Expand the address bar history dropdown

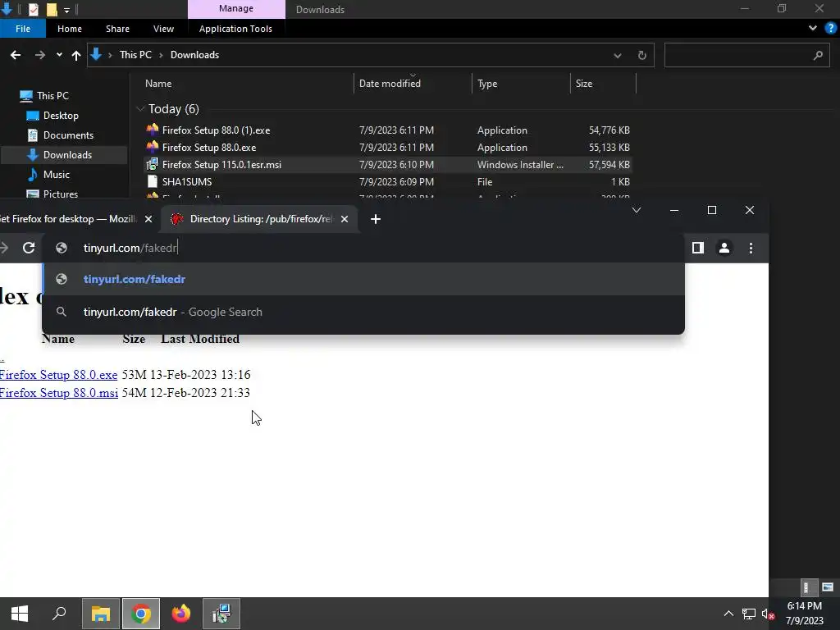click(x=617, y=55)
